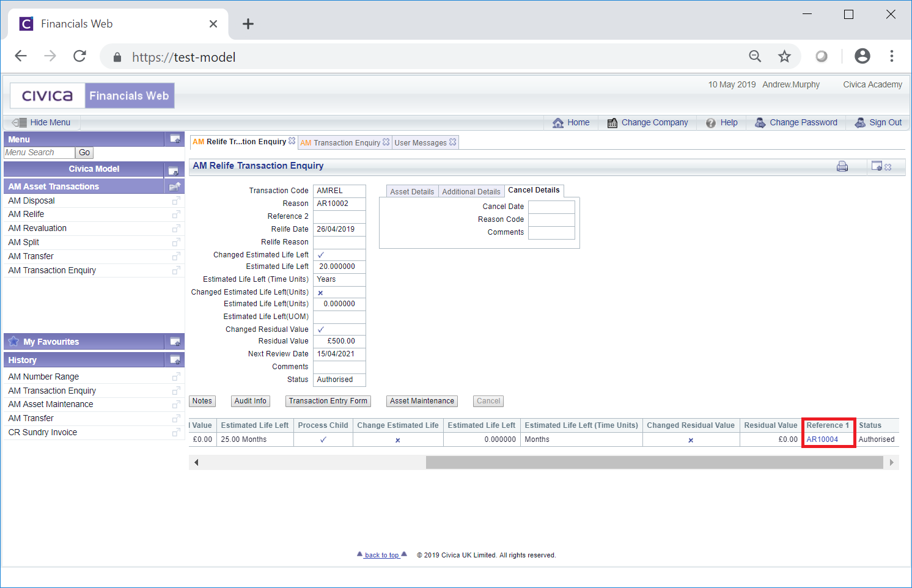Open the Additional Details sub-tab
The height and width of the screenshot is (588, 912).
471,191
